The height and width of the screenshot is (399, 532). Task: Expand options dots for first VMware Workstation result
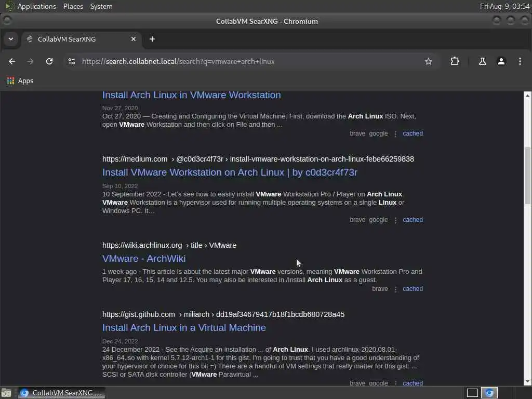[x=395, y=134]
